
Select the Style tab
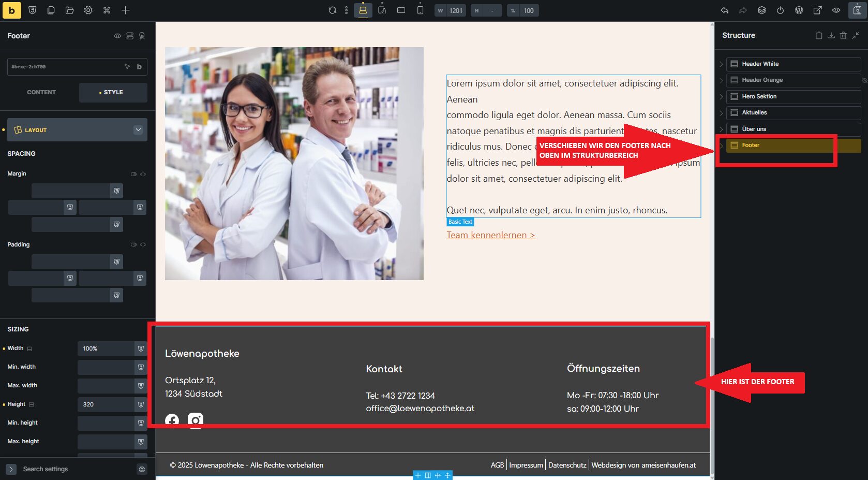[113, 92]
